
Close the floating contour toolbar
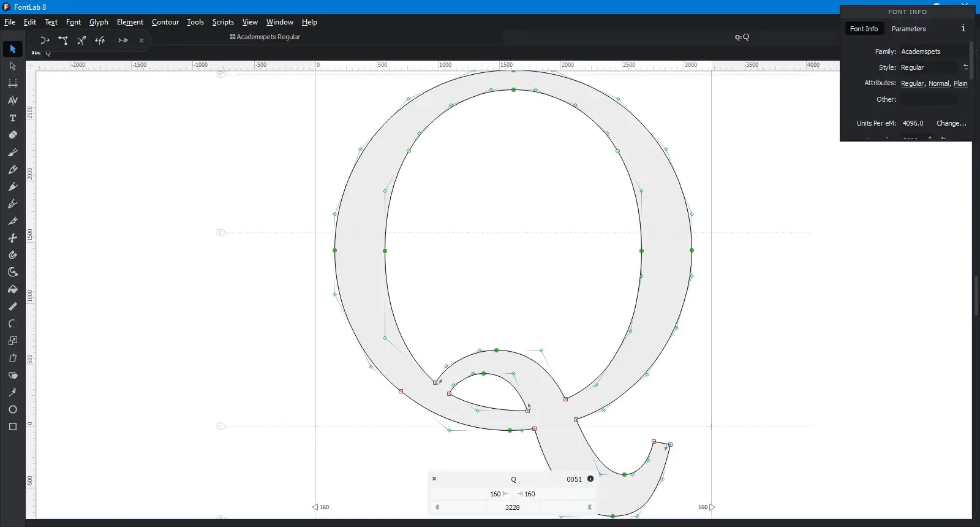(x=141, y=40)
